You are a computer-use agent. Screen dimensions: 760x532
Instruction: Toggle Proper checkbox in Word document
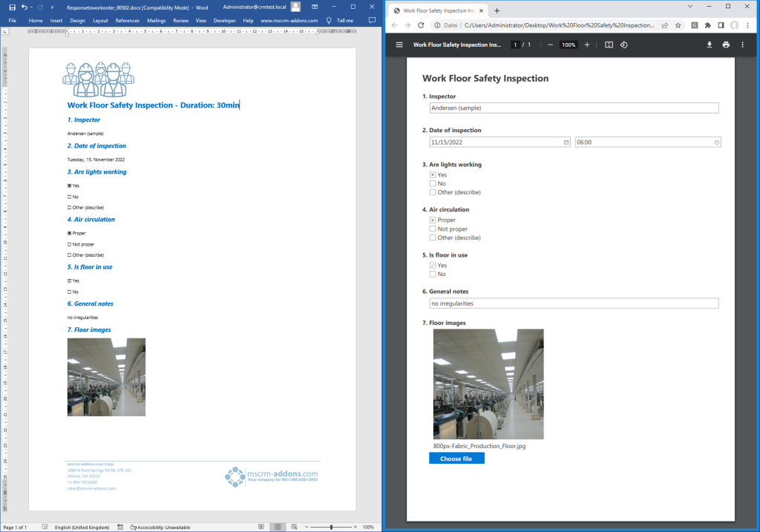point(69,233)
